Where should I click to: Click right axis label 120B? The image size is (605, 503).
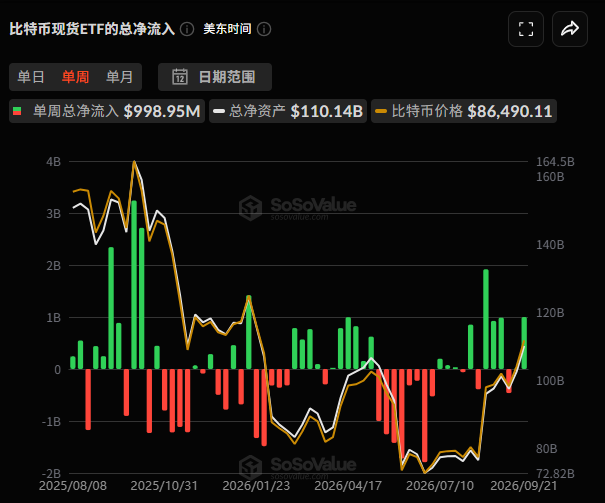(x=550, y=313)
